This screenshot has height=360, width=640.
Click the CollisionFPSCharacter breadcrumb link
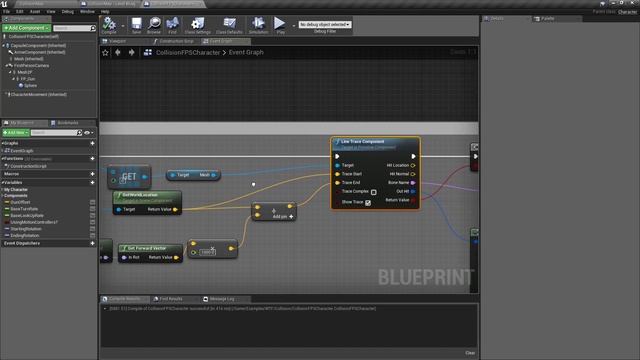point(188,52)
